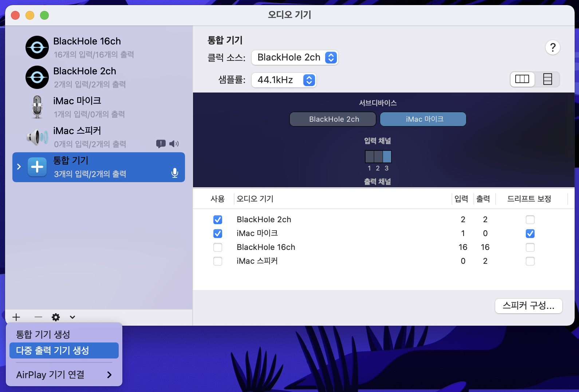Enable 드리프트 보정 for BlackHole 16ch
The height and width of the screenshot is (392, 579).
pyautogui.click(x=530, y=247)
